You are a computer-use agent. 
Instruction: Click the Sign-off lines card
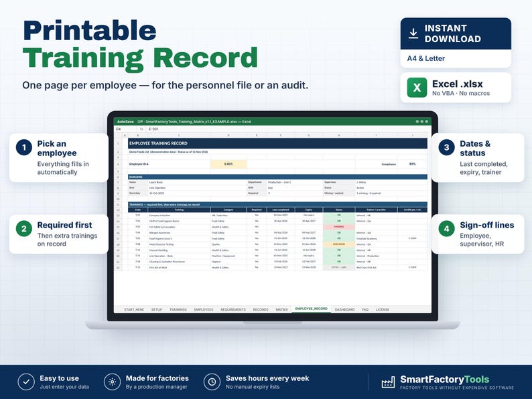478,234
